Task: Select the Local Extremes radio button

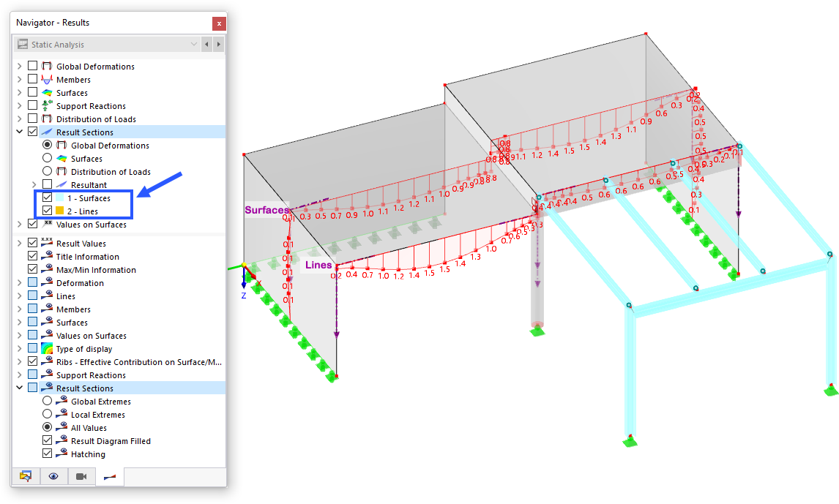Action: point(48,415)
